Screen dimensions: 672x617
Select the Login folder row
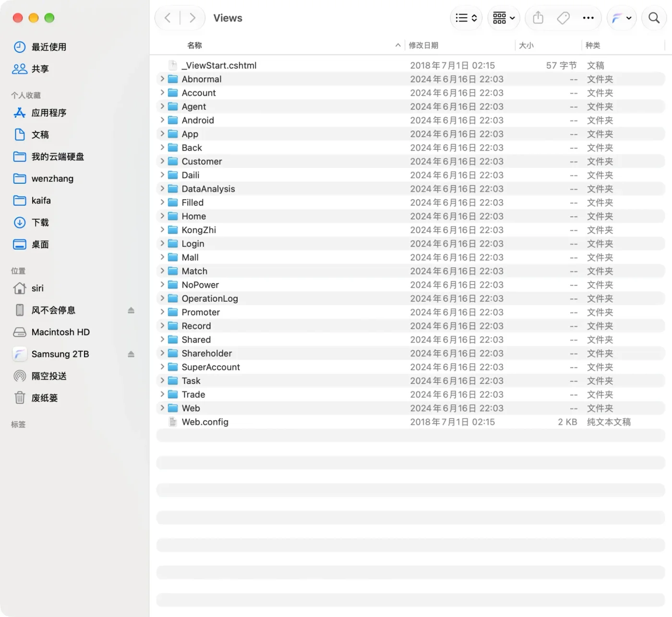[x=411, y=244]
